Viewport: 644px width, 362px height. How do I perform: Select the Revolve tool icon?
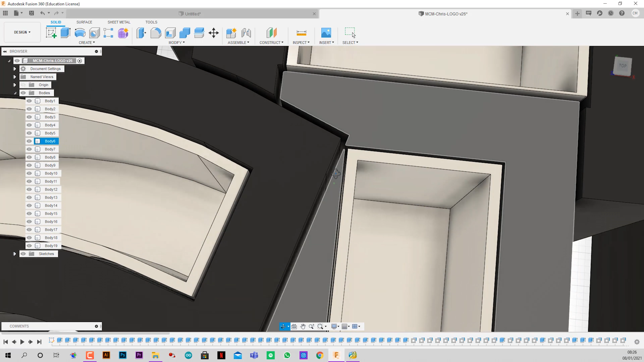(x=80, y=33)
